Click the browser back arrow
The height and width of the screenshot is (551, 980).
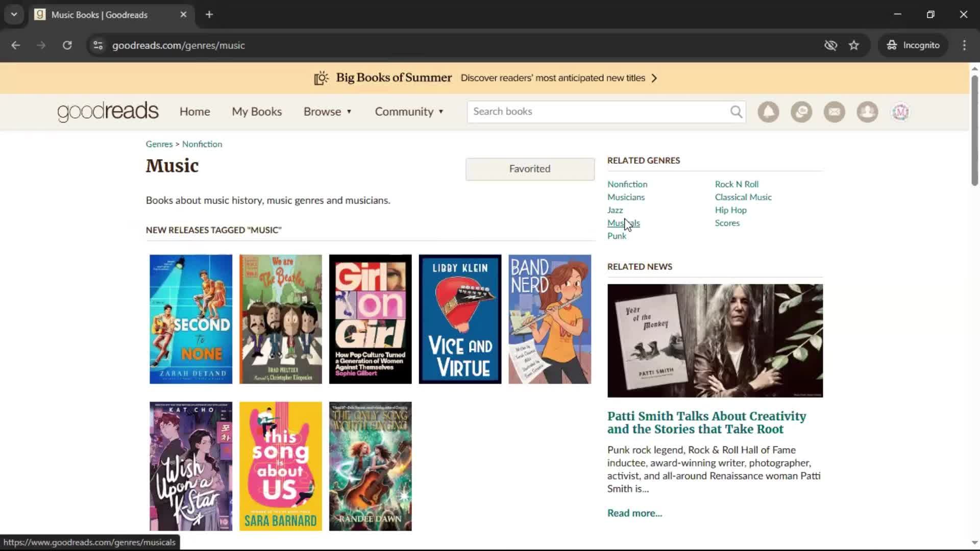pyautogui.click(x=16, y=45)
